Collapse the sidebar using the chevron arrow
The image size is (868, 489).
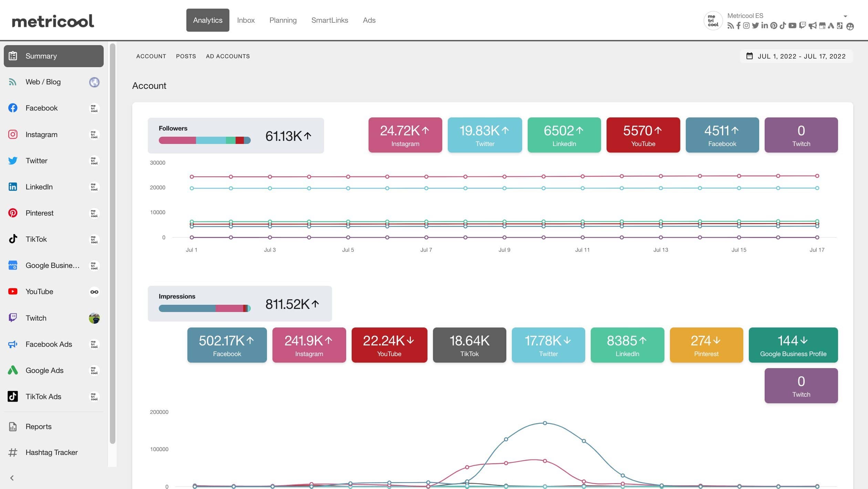(x=12, y=478)
